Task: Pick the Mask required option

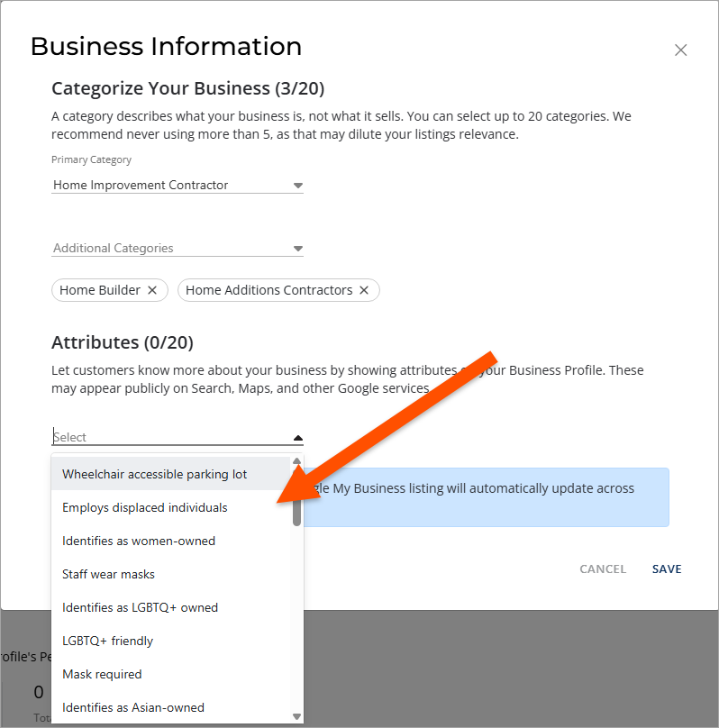Action: (102, 674)
